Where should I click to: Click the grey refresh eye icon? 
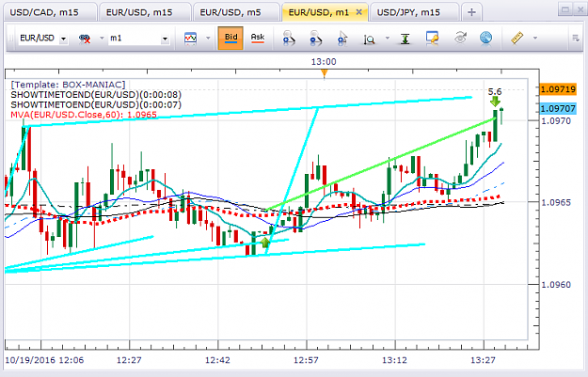pos(460,39)
